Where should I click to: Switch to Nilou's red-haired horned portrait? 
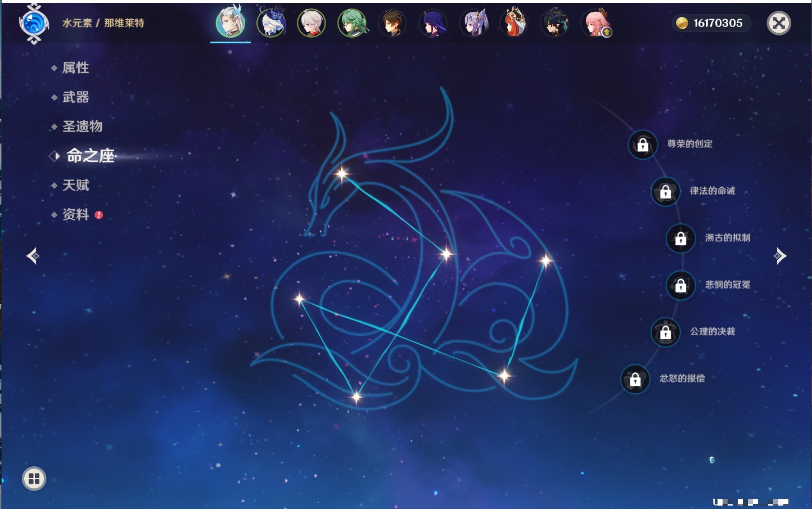[x=514, y=23]
